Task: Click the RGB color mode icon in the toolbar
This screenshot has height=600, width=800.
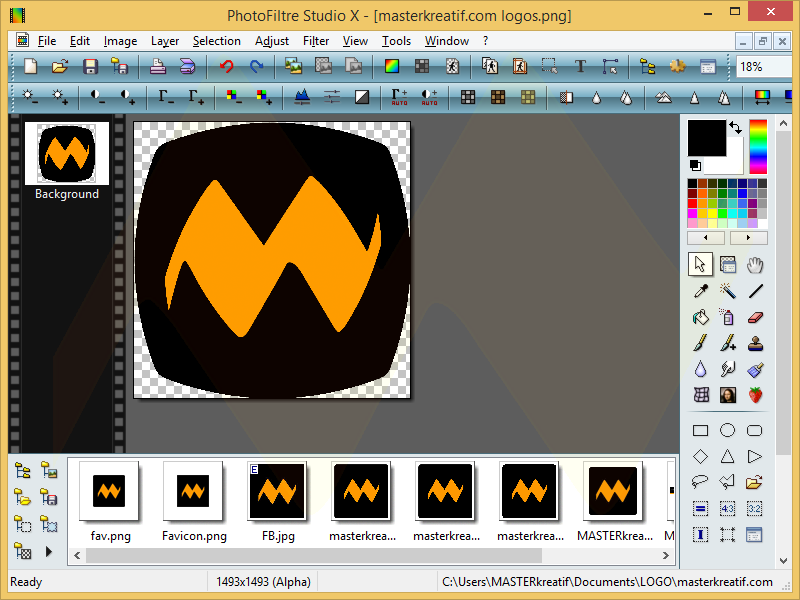Action: pos(392,66)
